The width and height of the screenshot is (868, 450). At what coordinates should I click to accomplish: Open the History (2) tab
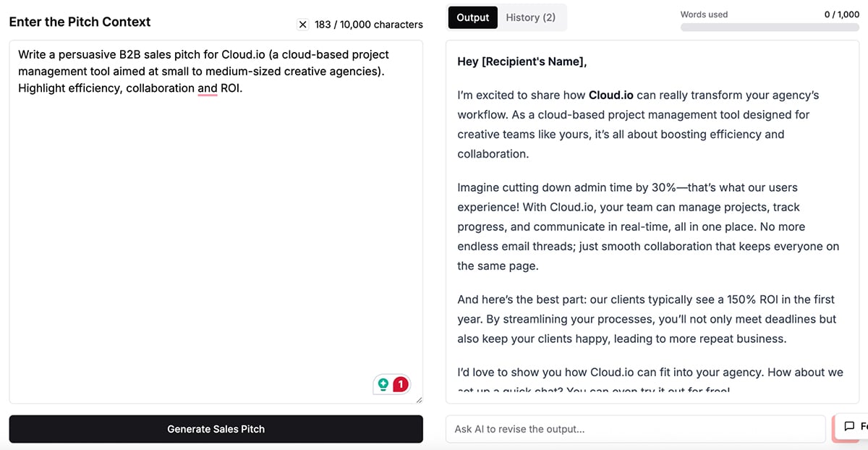[x=531, y=17]
